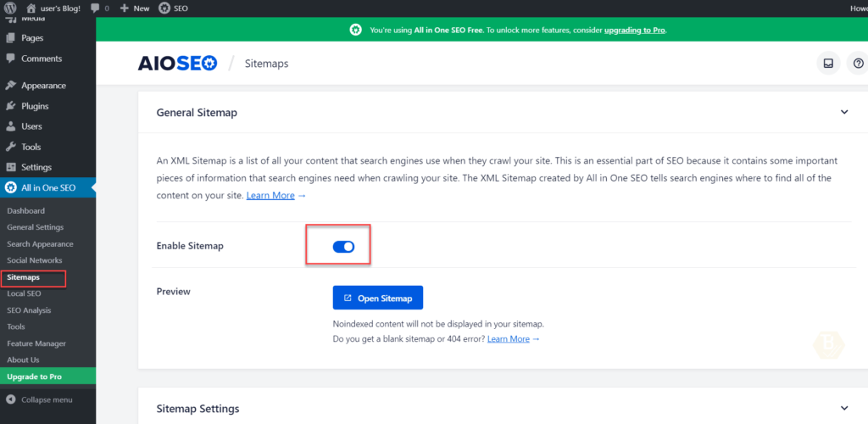
Task: Open the AIOSEO notifications inbox icon
Action: pyautogui.click(x=828, y=63)
